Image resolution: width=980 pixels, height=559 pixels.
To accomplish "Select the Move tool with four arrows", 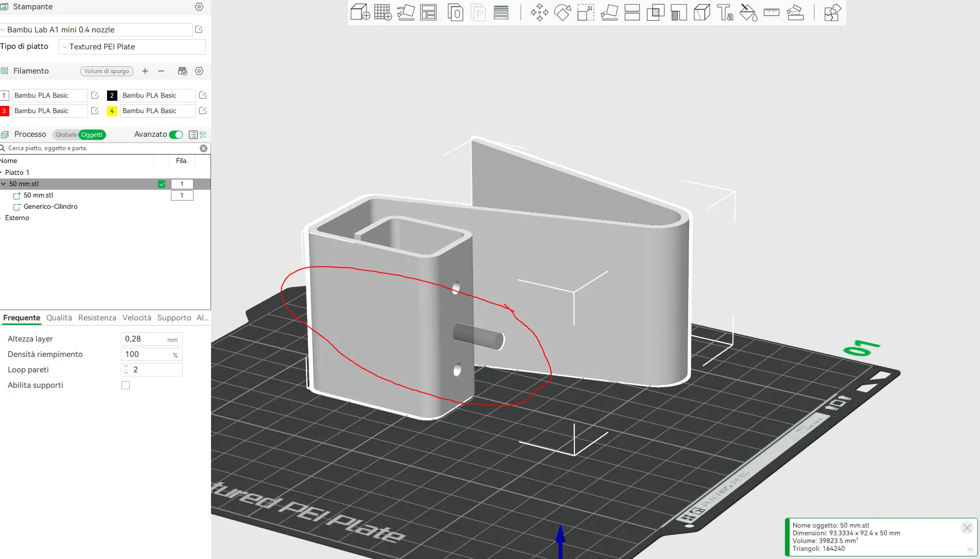I will [539, 12].
